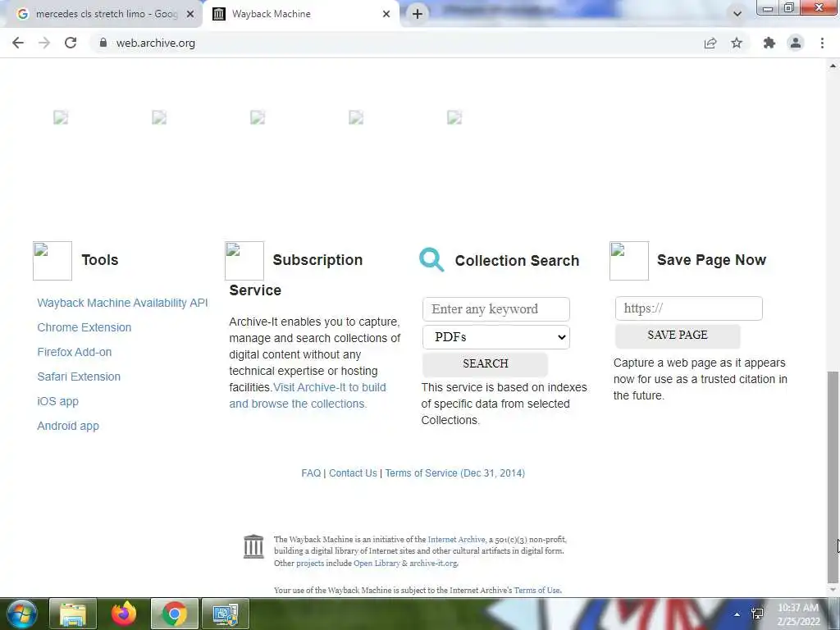The image size is (840, 630).
Task: Click the scrollbar up arrow
Action: tap(833, 66)
